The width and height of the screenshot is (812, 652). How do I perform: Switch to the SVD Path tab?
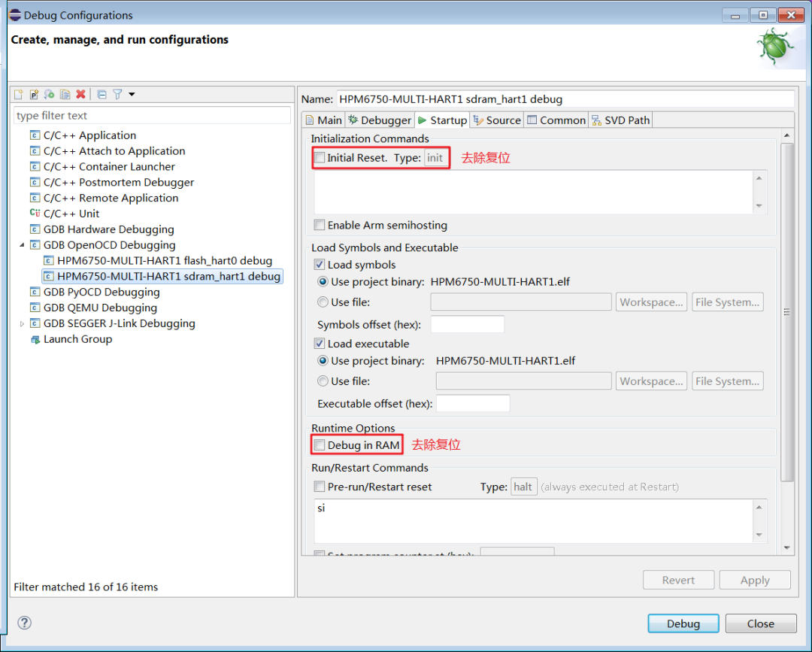tap(620, 120)
